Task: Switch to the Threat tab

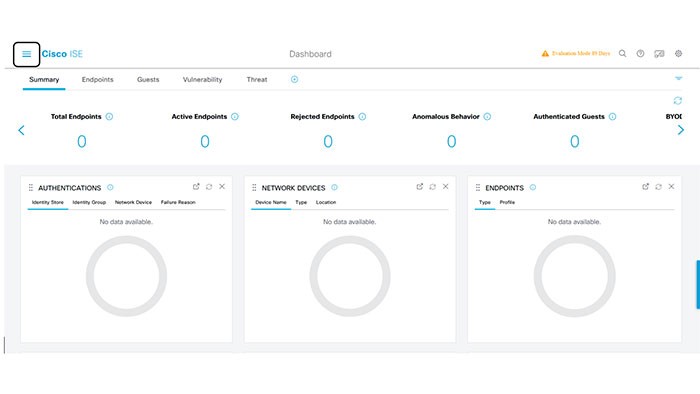Action: point(257,79)
